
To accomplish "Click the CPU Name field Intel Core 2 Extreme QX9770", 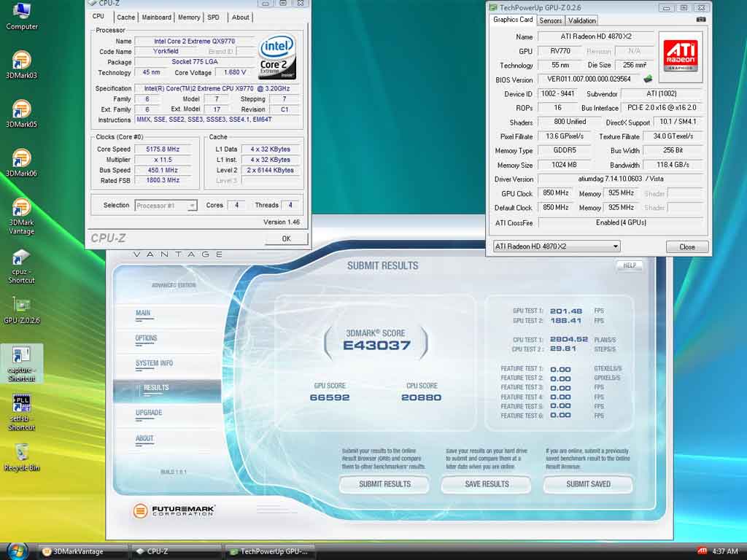I will (x=194, y=42).
